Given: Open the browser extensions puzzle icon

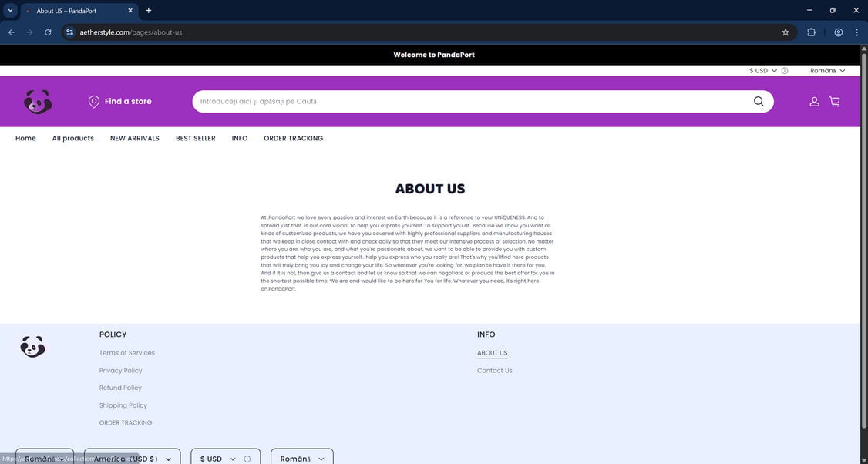Looking at the screenshot, I should pyautogui.click(x=812, y=32).
